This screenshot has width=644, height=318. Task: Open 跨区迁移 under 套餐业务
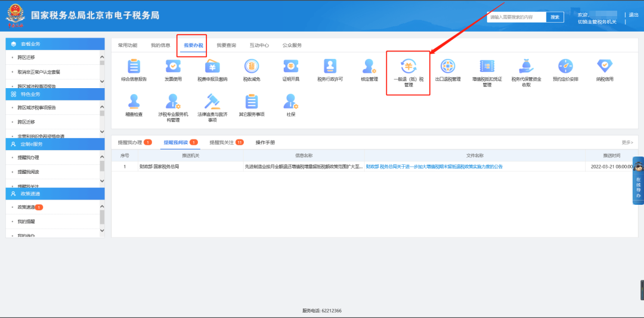(x=26, y=57)
